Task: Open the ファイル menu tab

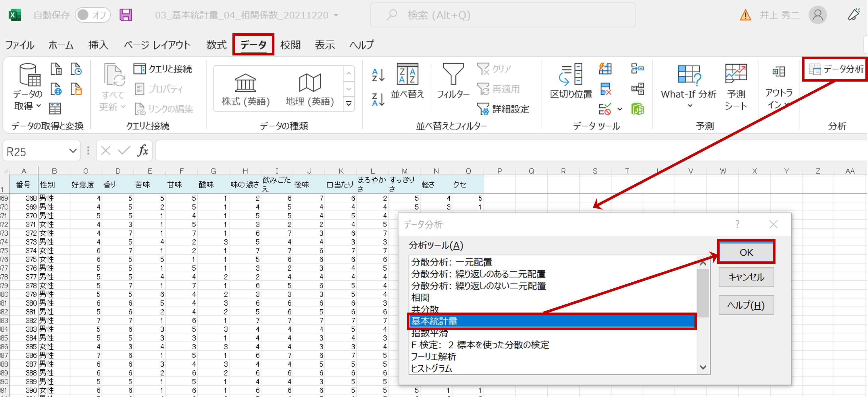Action: click(20, 45)
